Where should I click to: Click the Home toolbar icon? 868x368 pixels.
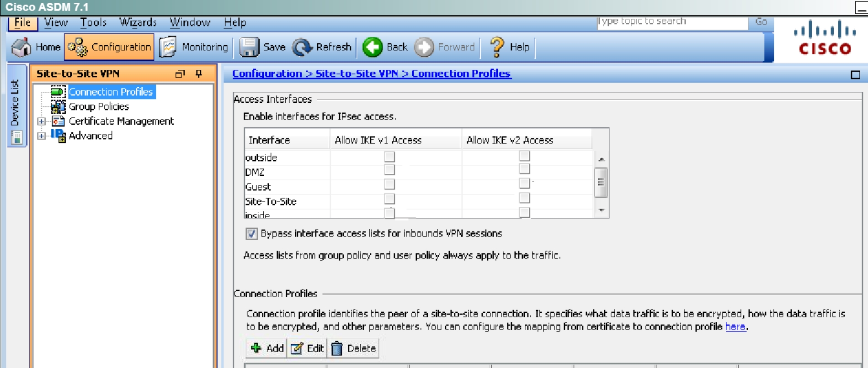(x=21, y=47)
